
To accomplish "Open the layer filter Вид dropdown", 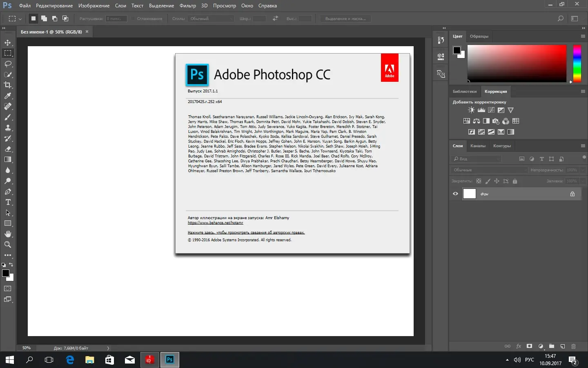I will [x=476, y=159].
